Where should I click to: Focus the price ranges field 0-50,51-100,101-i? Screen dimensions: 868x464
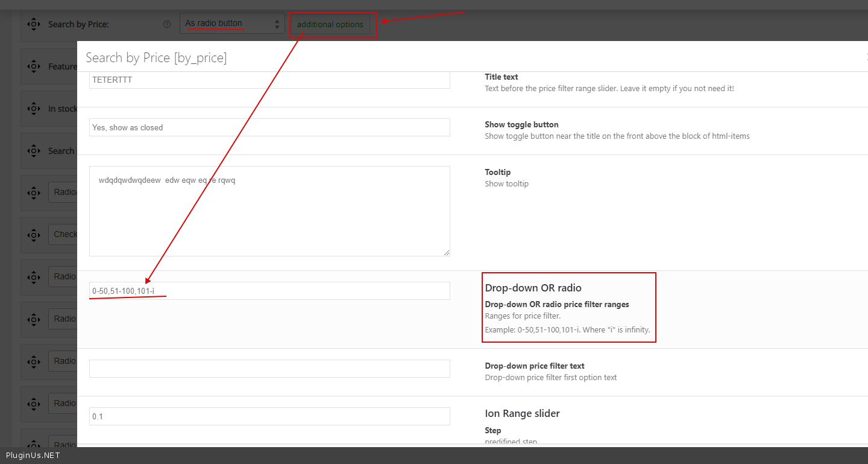[269, 291]
